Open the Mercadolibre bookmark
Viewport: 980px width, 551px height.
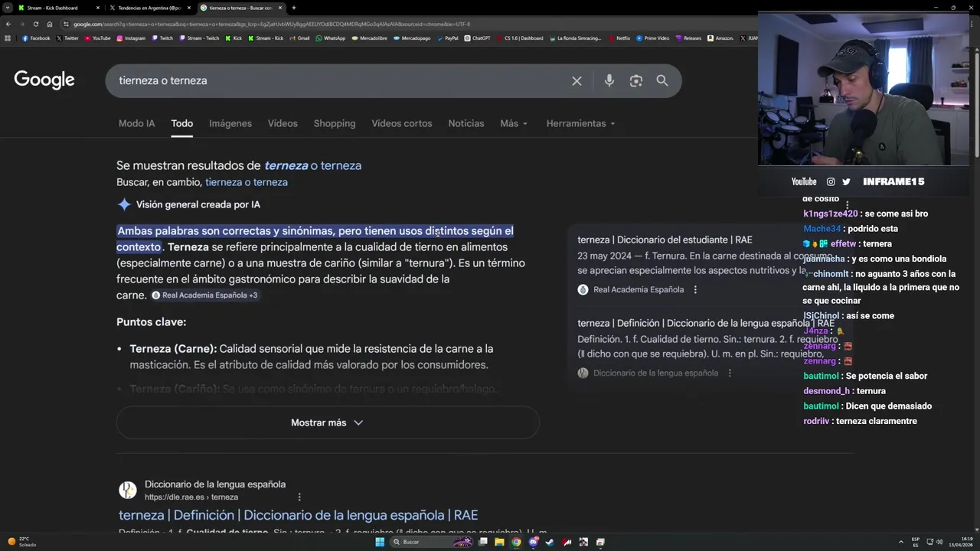coord(369,38)
